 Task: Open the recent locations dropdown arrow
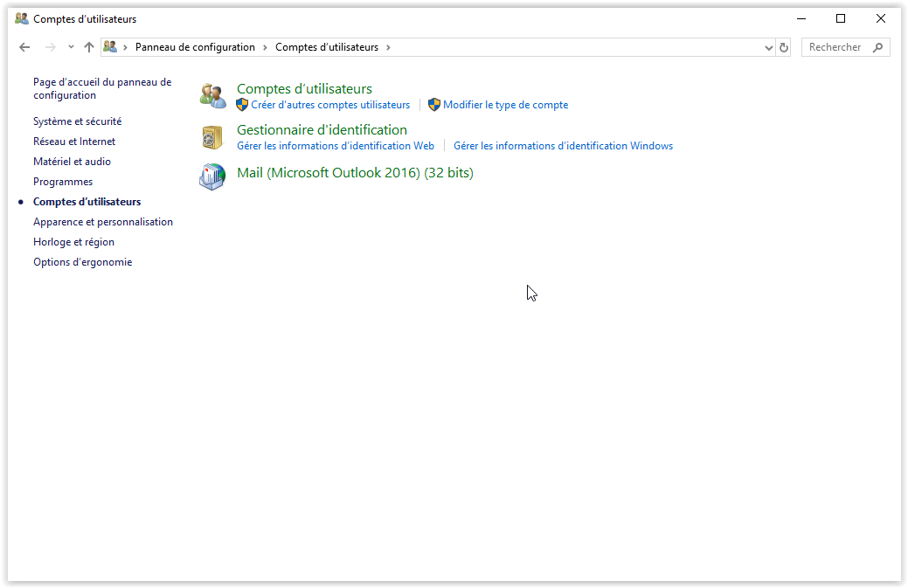pyautogui.click(x=71, y=47)
